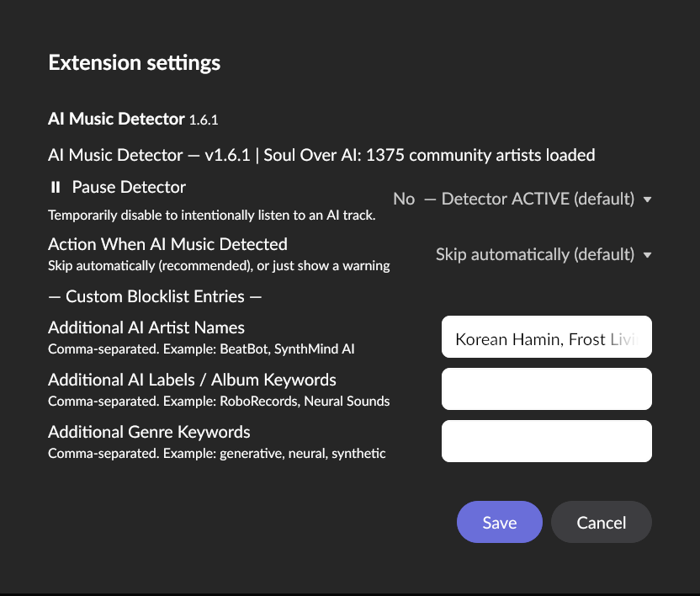
Task: Click the pause icon beside Pause Detector
Action: pos(56,187)
